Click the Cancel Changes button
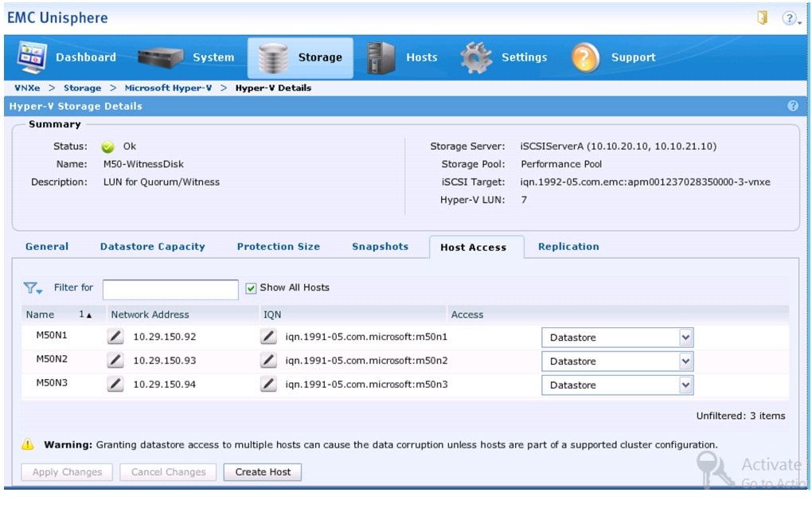The width and height of the screenshot is (812, 516). point(168,472)
